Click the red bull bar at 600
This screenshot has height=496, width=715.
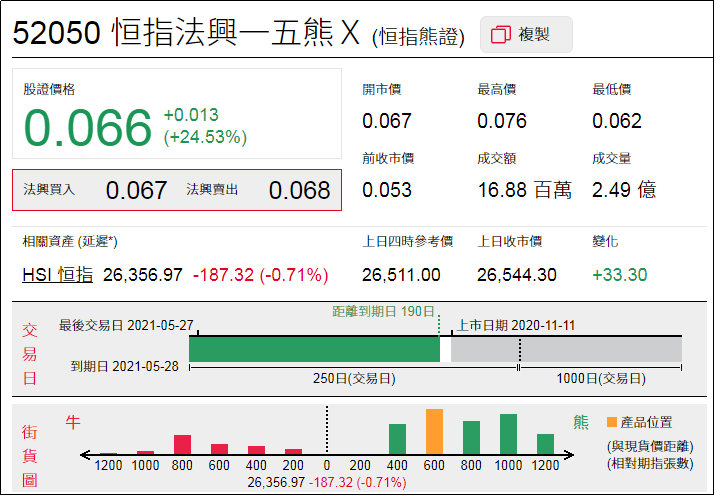click(219, 449)
